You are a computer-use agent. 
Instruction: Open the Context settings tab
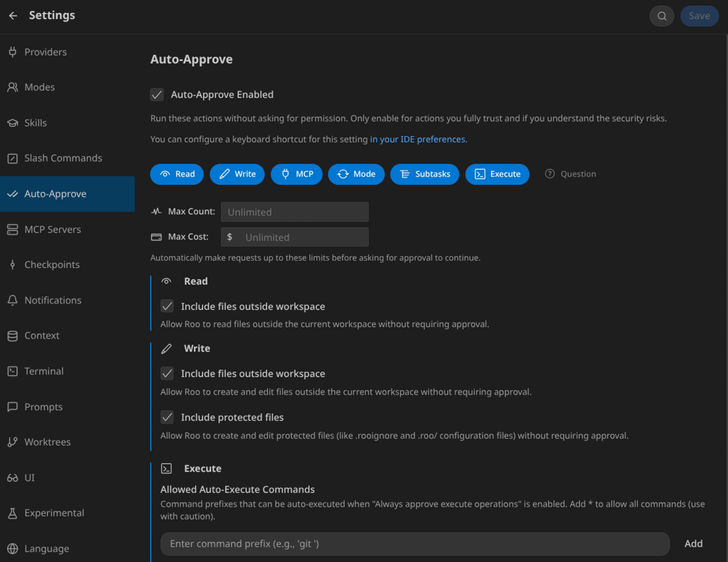point(67,336)
